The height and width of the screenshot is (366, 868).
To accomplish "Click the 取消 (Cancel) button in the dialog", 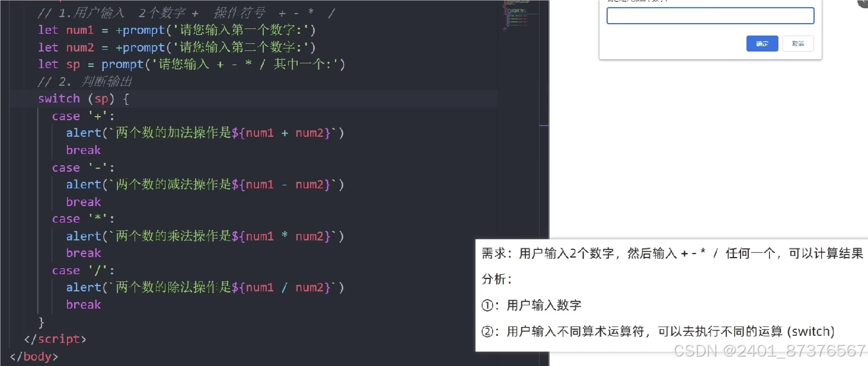I will point(797,43).
